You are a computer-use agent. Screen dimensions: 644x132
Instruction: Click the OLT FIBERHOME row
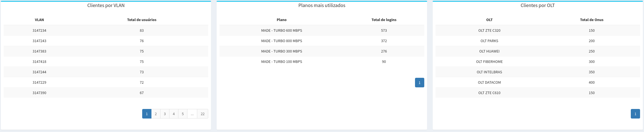coord(489,62)
